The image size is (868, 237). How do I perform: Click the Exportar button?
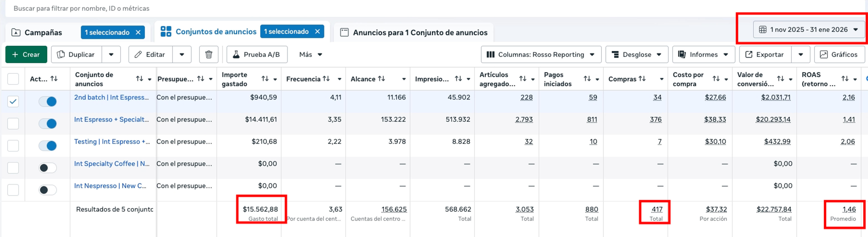point(765,54)
